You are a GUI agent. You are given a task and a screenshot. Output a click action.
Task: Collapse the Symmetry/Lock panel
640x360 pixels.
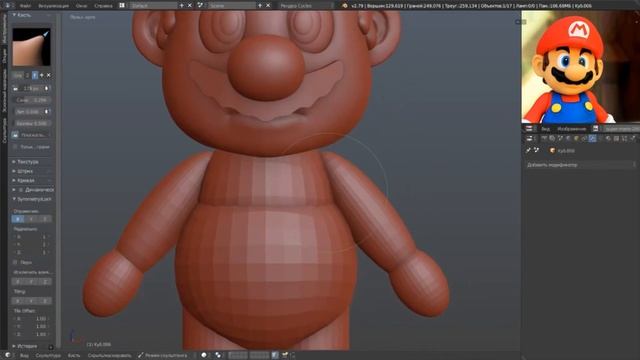[32, 199]
